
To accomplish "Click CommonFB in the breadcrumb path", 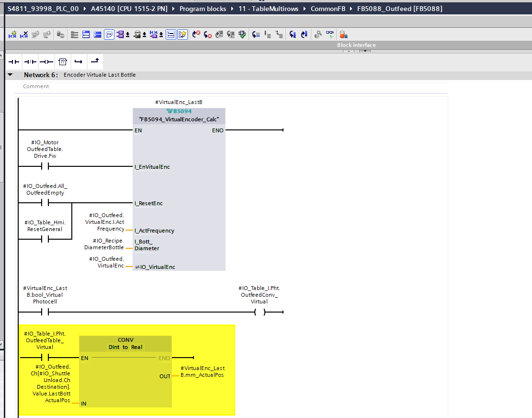I will coord(328,9).
